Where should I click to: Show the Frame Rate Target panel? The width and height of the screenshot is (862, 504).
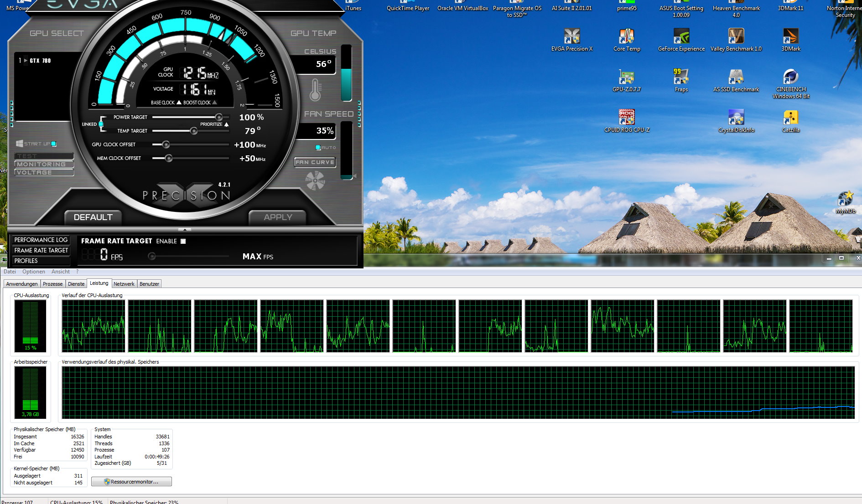pos(41,250)
